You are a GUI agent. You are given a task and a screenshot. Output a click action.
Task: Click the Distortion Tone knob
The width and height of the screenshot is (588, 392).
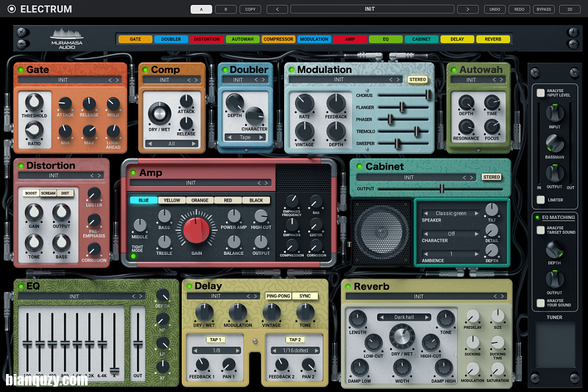point(34,243)
